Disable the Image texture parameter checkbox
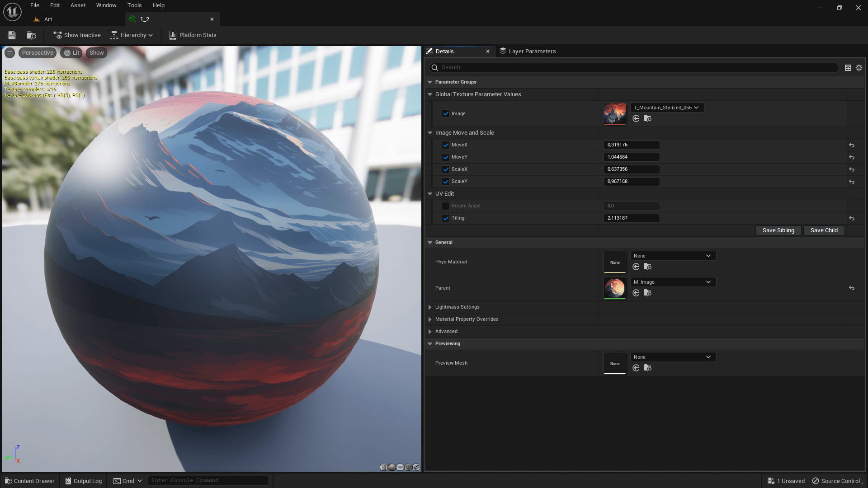Viewport: 868px width, 488px height. click(x=446, y=113)
